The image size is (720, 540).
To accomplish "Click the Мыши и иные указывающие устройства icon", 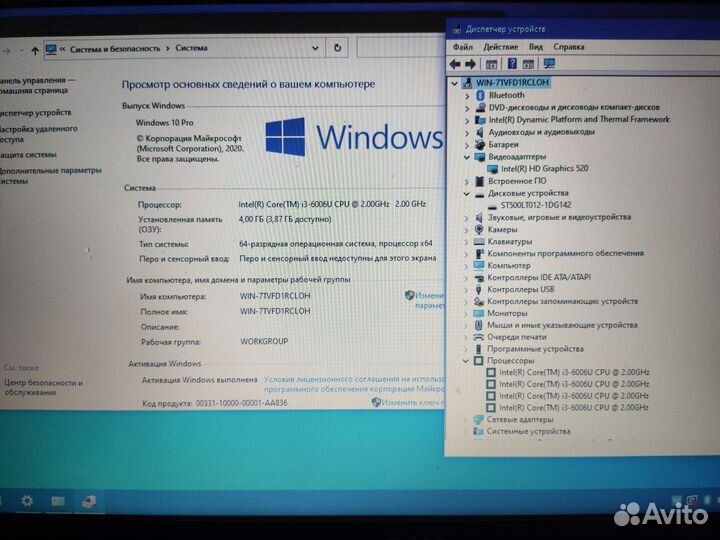I will (478, 325).
